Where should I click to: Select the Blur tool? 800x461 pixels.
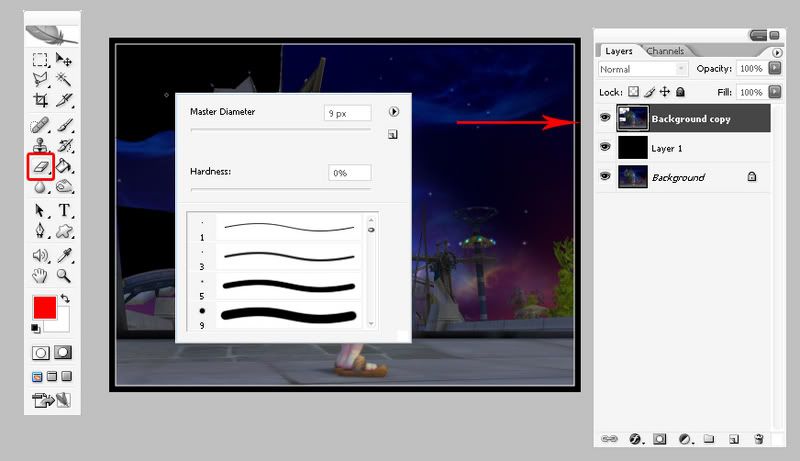pos(40,187)
